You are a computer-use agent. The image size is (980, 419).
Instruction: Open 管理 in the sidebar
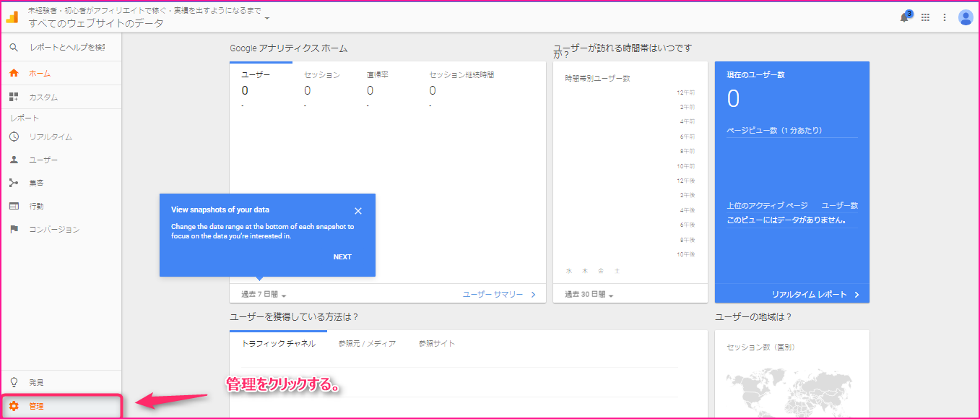coord(61,406)
